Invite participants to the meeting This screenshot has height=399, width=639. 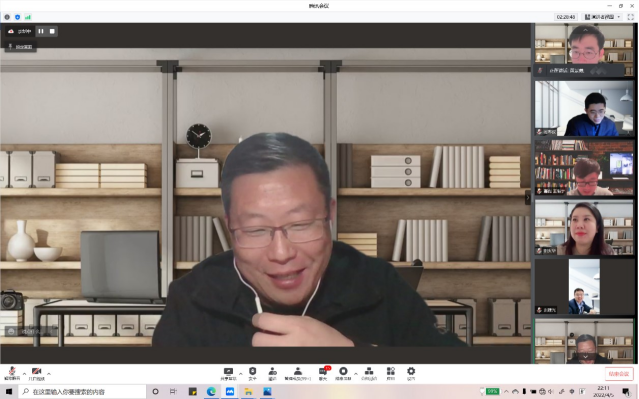pos(273,373)
